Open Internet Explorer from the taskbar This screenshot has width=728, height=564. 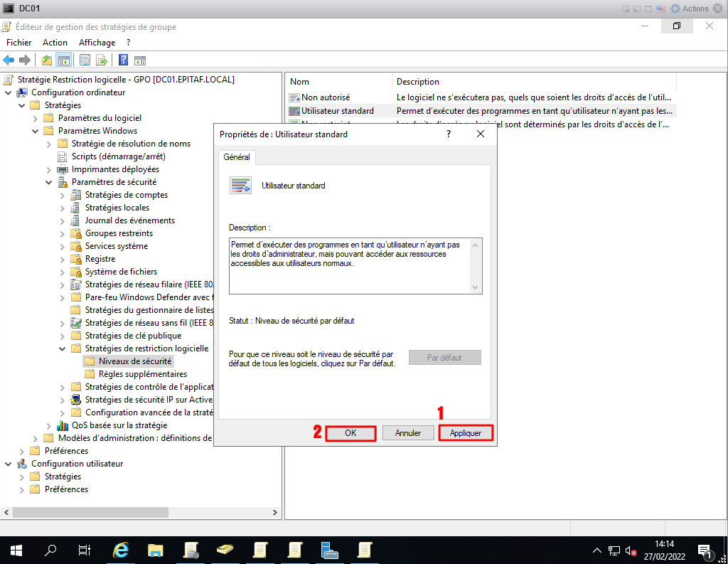(x=122, y=550)
